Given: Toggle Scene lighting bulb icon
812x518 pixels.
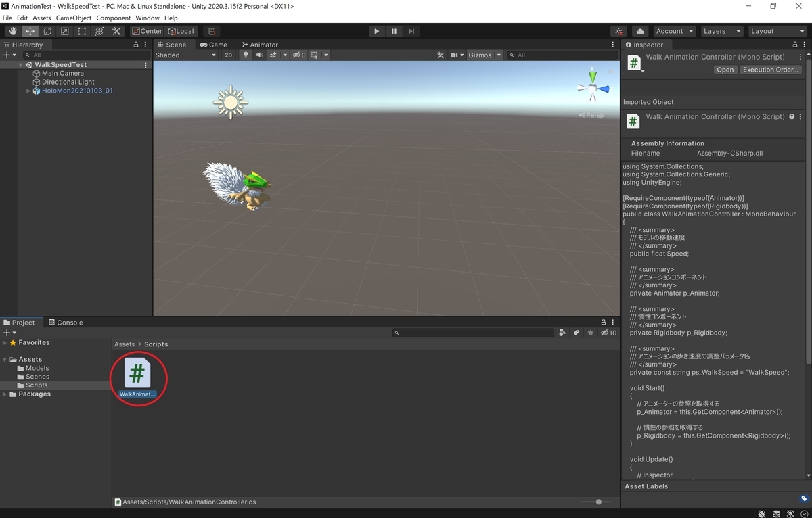Looking at the screenshot, I should click(x=246, y=55).
